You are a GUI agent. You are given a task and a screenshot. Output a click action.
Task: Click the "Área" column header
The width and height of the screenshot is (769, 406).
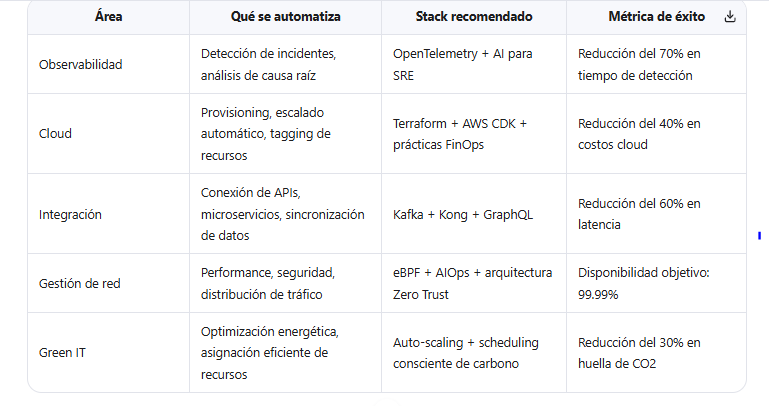(x=109, y=17)
